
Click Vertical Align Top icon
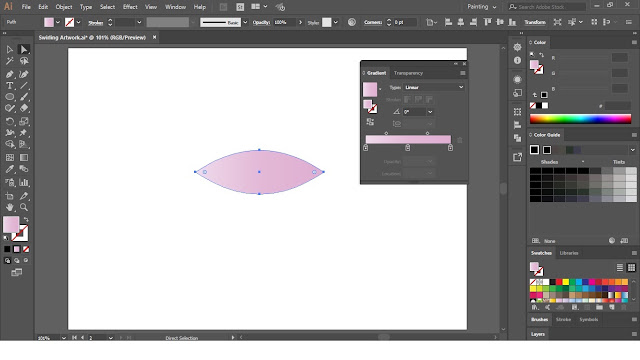(x=487, y=22)
